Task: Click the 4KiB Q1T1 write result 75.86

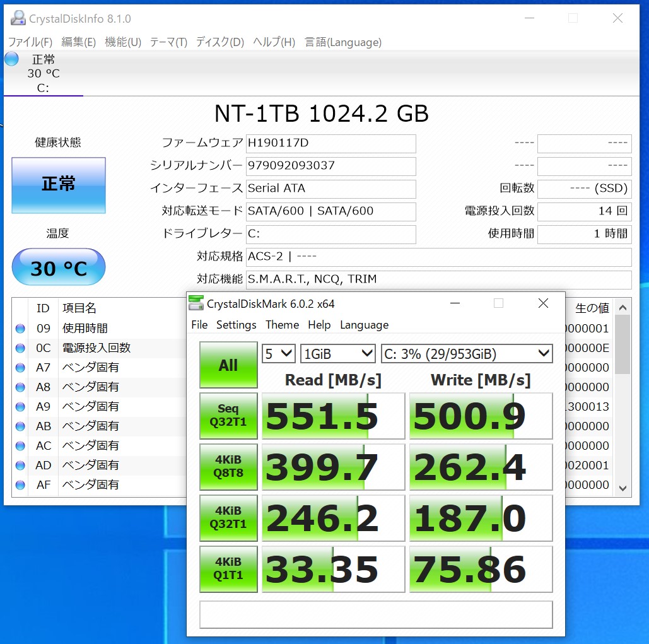Action: click(x=481, y=569)
